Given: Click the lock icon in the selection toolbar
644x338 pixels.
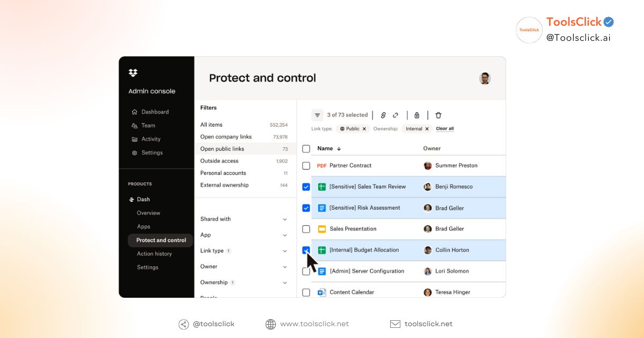Looking at the screenshot, I should [x=417, y=115].
